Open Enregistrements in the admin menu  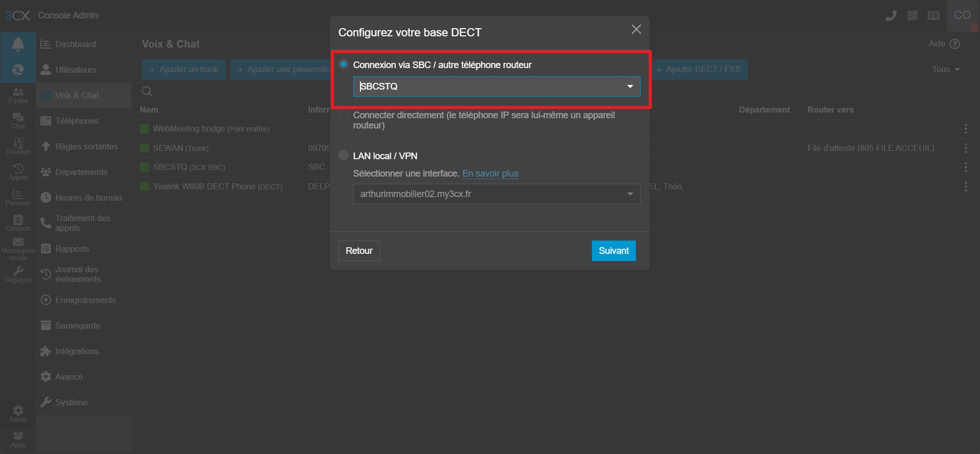(x=84, y=300)
